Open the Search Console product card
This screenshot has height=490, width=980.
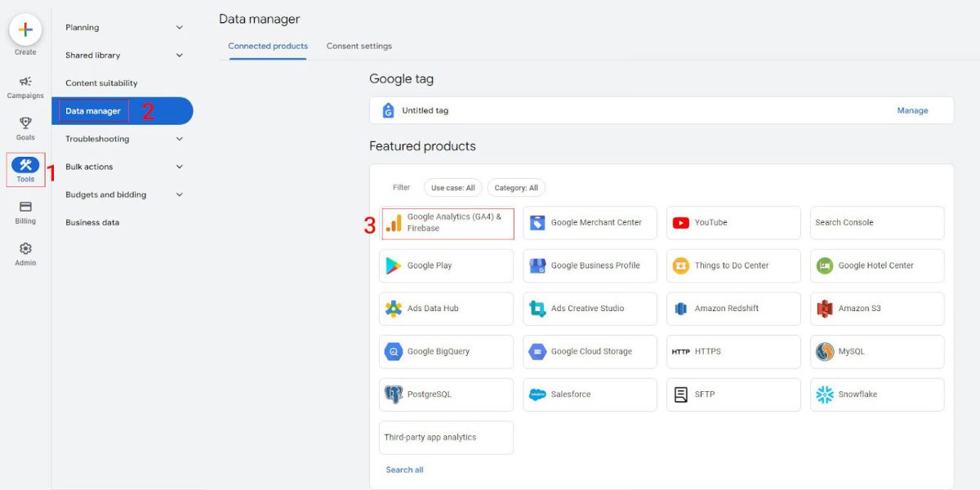(877, 222)
